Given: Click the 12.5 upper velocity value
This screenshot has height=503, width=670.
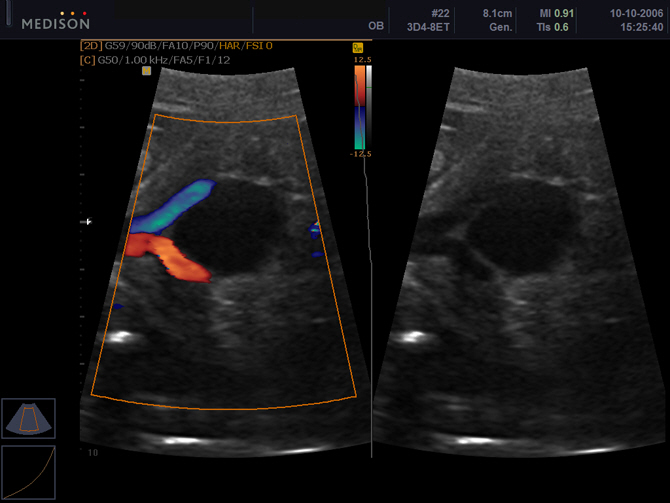Looking at the screenshot, I should (362, 59).
